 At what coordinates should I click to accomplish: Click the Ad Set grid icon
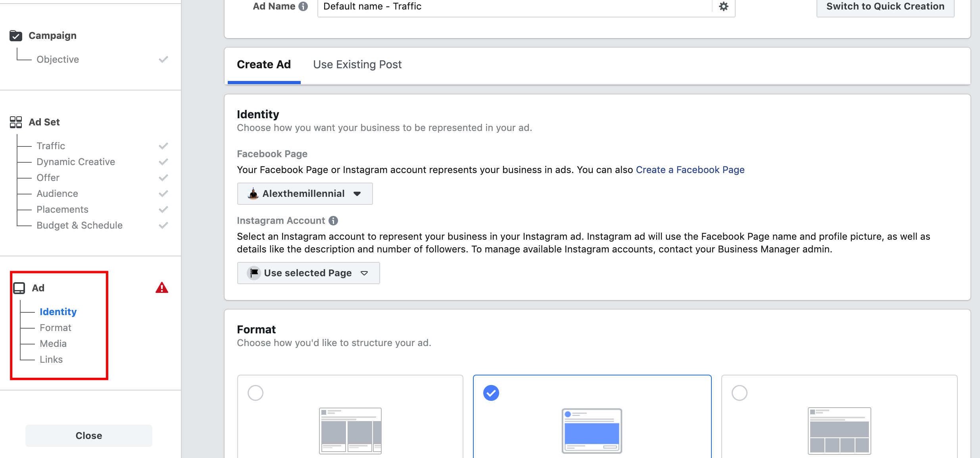tap(16, 122)
